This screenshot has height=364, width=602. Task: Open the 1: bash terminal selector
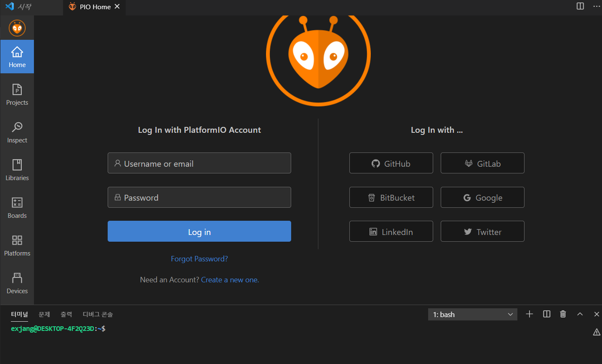pyautogui.click(x=472, y=314)
